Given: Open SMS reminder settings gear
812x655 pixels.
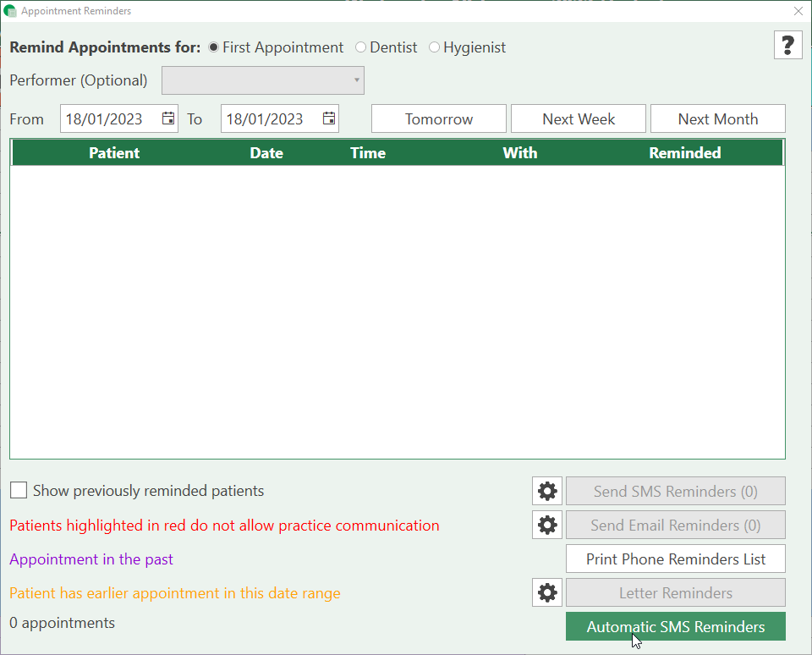Looking at the screenshot, I should tap(547, 492).
